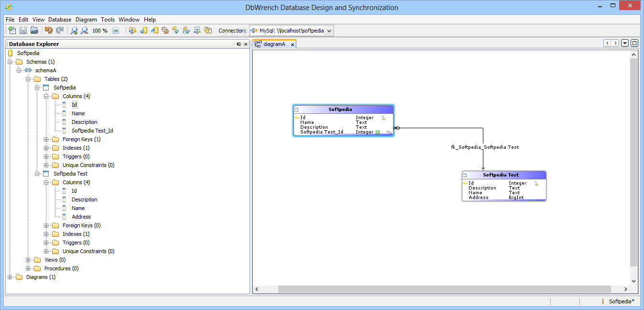Screen dimensions: 644x310
Task: Click the forward engineer database icon with right arrow
Action: coord(154,31)
